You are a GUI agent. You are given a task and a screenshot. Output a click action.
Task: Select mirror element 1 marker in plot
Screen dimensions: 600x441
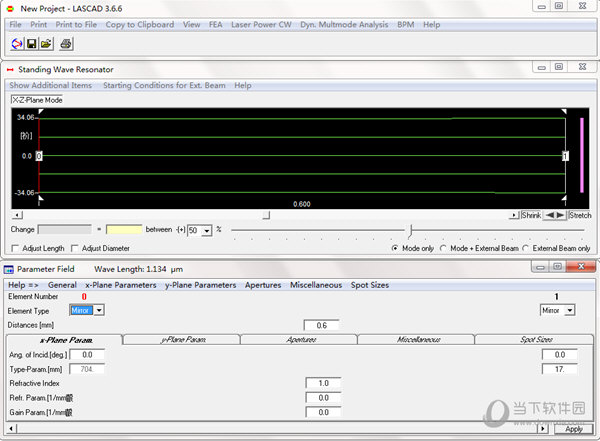(565, 156)
